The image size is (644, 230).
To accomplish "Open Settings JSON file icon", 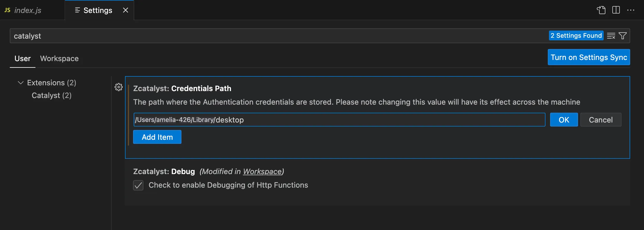I will 601,10.
